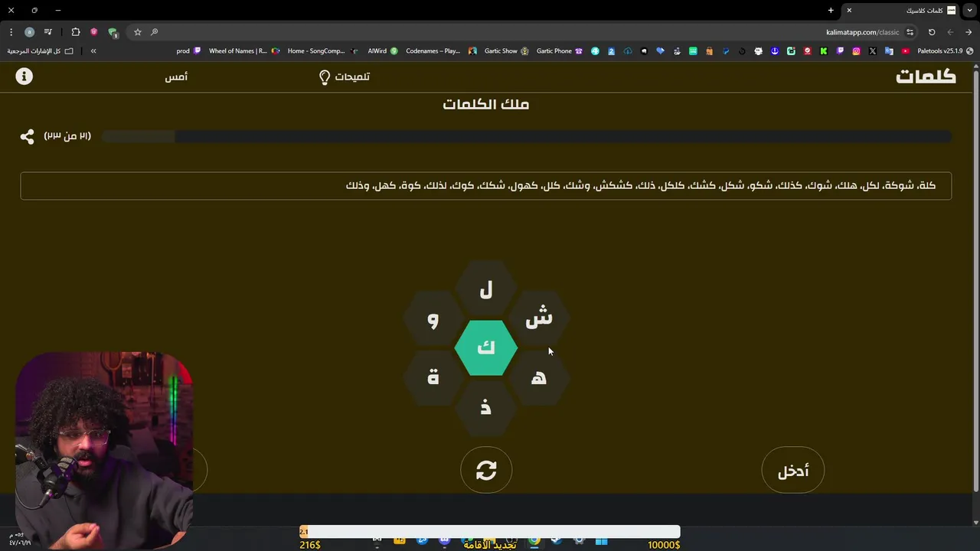Reload the page in the browser
This screenshot has width=980, height=551.
pos(932,32)
